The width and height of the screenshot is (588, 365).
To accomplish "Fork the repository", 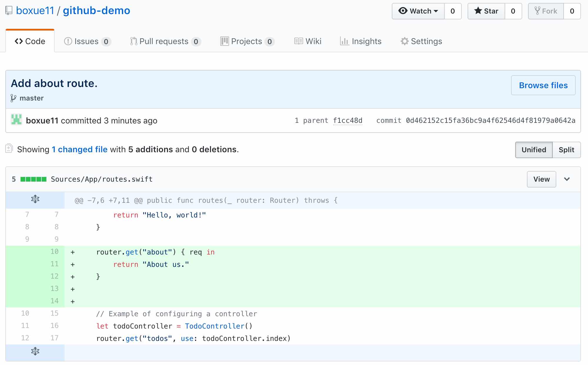I will (546, 11).
